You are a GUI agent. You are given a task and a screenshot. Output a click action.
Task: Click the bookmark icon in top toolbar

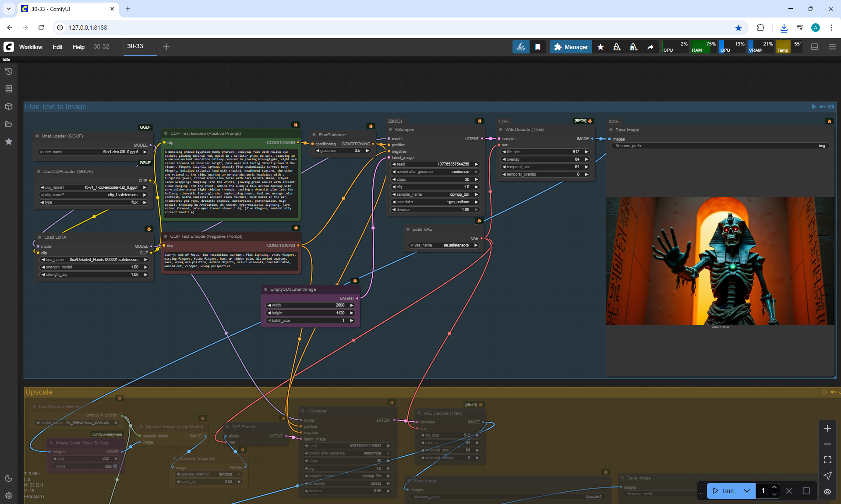point(538,47)
